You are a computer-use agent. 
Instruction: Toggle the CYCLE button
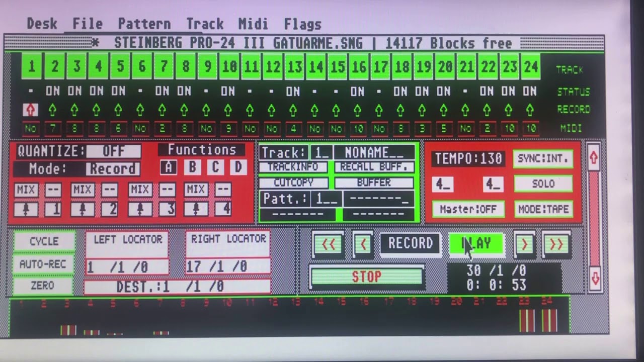(x=44, y=241)
